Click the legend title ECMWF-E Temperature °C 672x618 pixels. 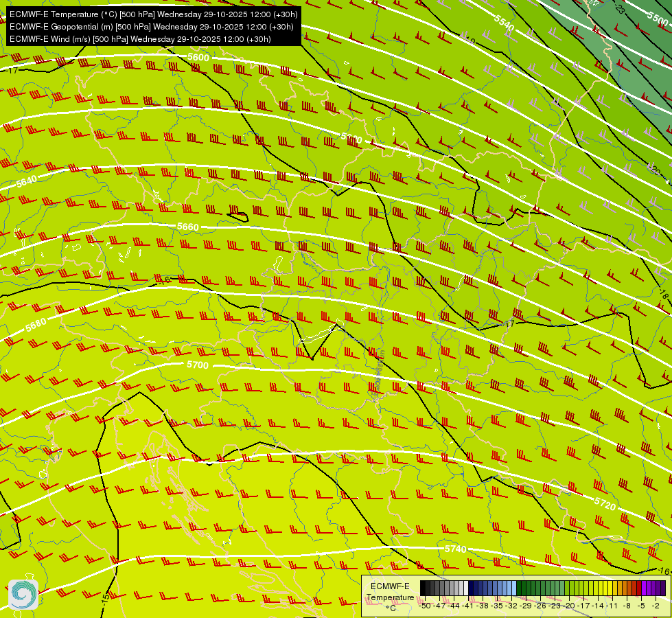click(x=390, y=597)
